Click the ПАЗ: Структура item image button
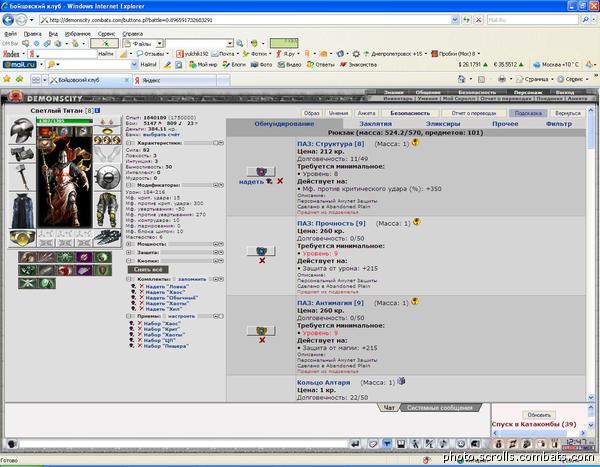Image resolution: width=600 pixels, height=467 pixels. point(261,171)
